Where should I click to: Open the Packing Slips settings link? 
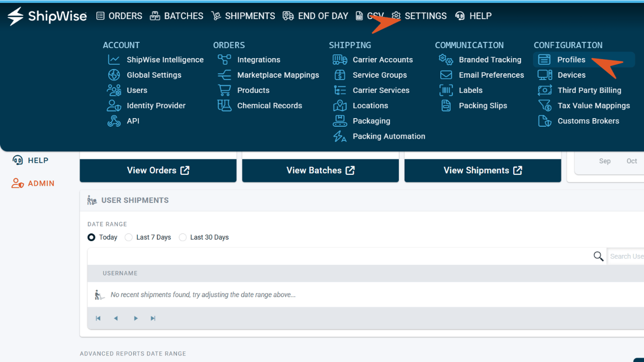[473, 106]
